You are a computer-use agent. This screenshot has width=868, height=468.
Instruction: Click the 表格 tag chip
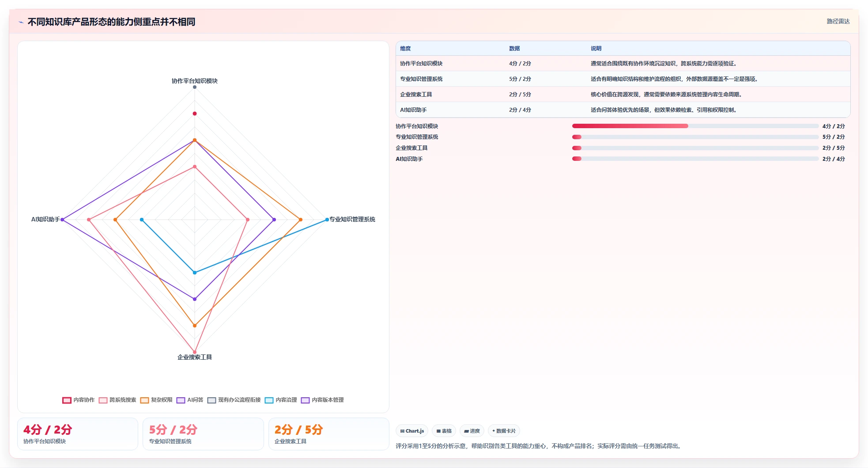[x=444, y=431]
